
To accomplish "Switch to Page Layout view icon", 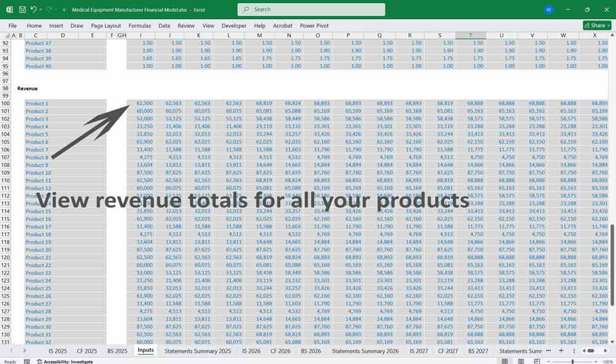I will 521,362.
